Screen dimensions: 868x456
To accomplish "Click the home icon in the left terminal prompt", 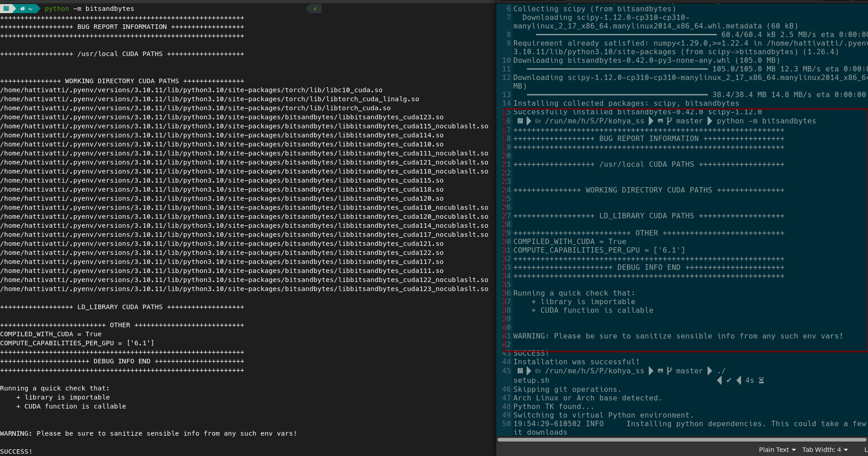I will 22,9.
